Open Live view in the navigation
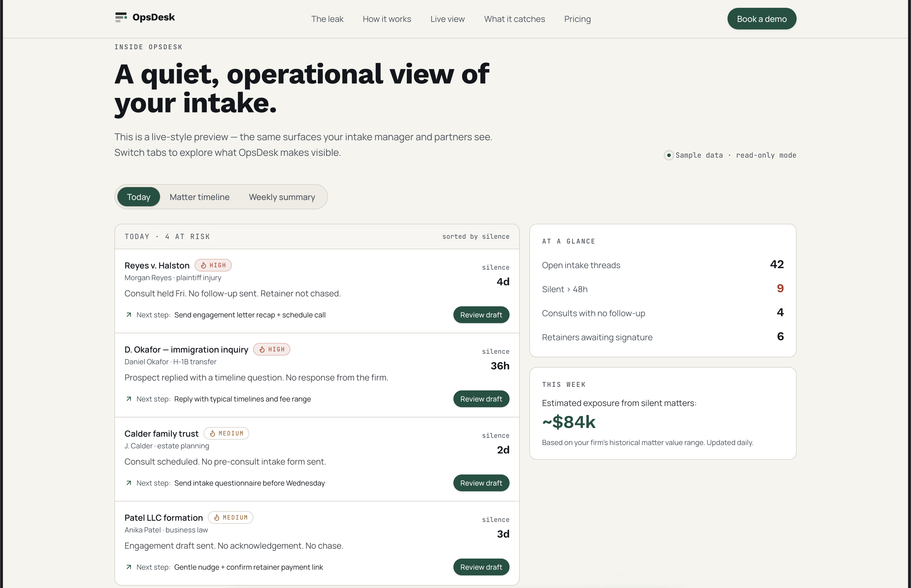The width and height of the screenshot is (911, 588). click(447, 19)
